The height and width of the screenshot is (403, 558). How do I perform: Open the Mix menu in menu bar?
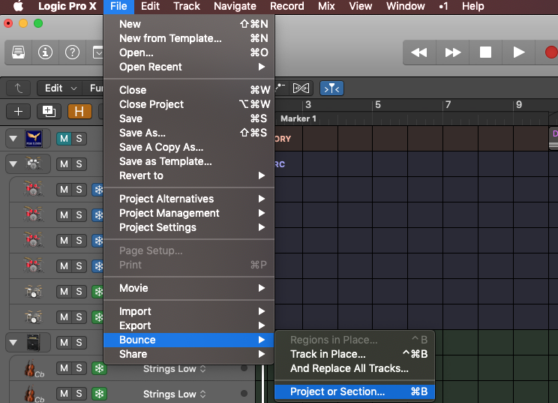point(326,6)
